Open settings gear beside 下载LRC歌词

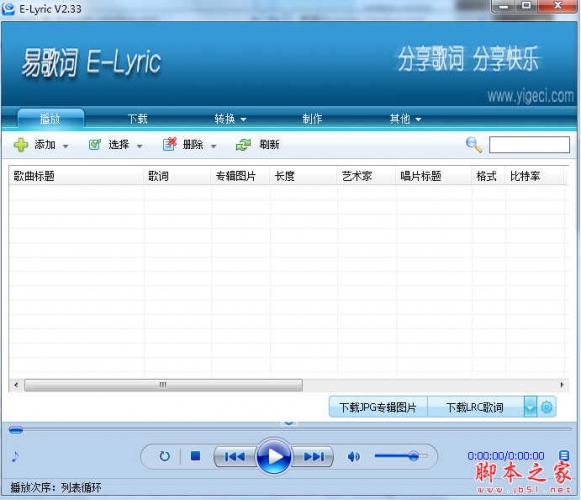tap(547, 407)
